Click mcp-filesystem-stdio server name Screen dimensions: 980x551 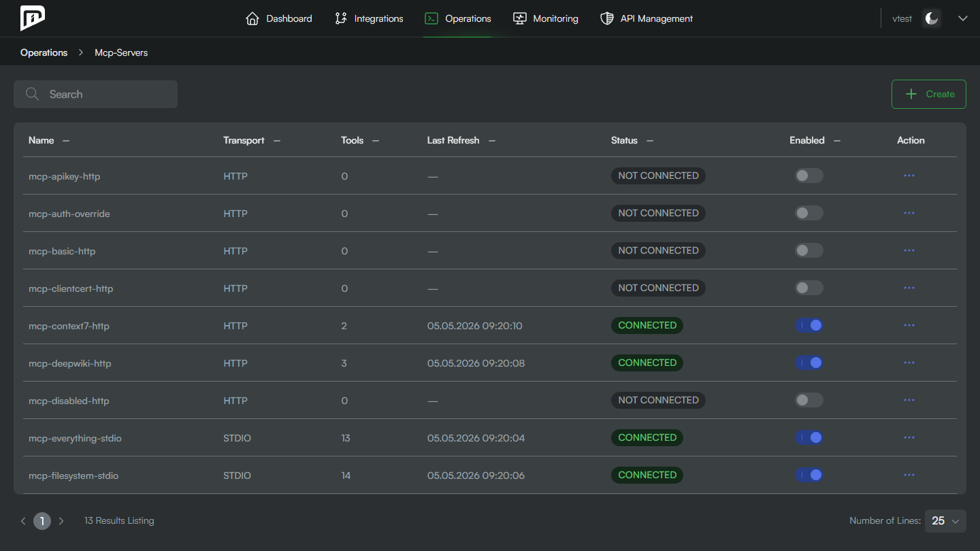point(73,475)
